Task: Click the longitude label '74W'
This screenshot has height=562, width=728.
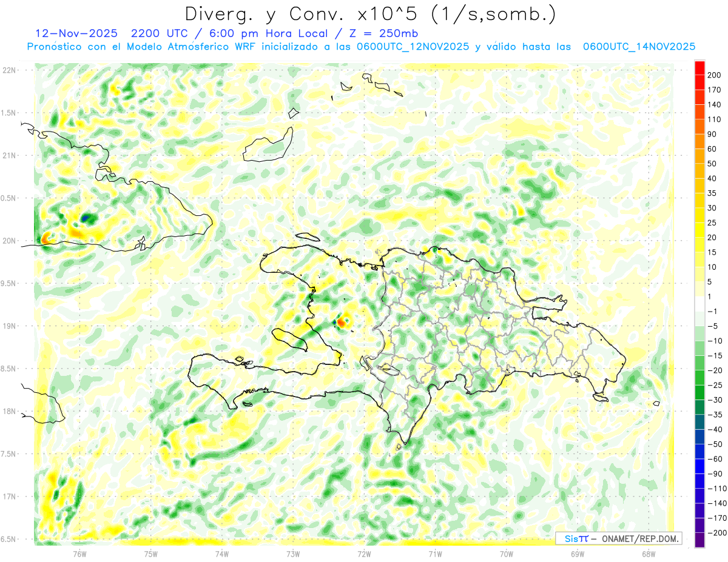Action: [x=222, y=554]
